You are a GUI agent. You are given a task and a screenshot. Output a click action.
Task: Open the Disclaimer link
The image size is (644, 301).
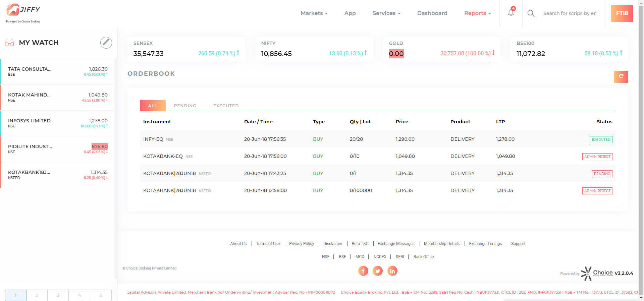tap(333, 244)
